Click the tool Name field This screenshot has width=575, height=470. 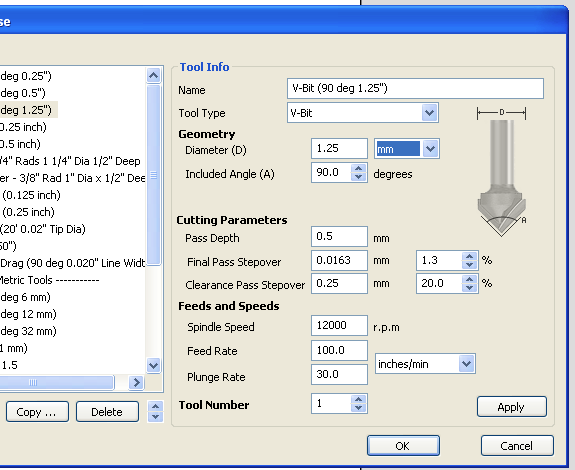415,88
